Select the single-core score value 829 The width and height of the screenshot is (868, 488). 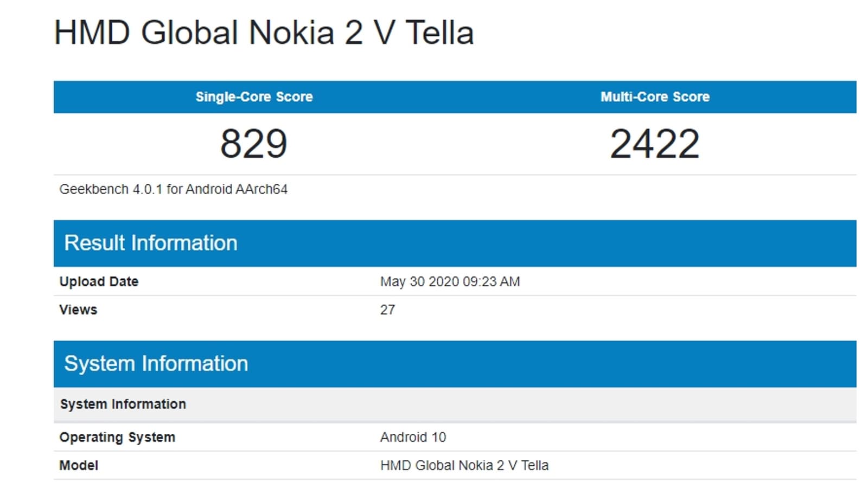click(253, 144)
